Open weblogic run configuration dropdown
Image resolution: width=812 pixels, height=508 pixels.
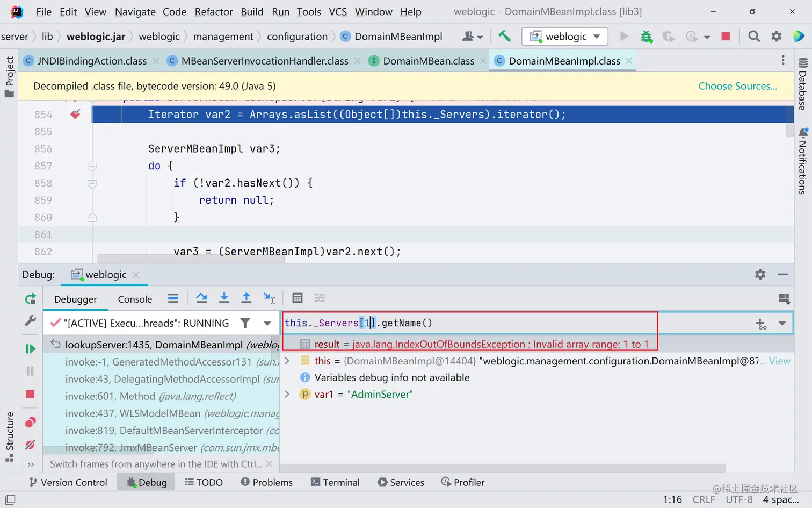point(565,36)
